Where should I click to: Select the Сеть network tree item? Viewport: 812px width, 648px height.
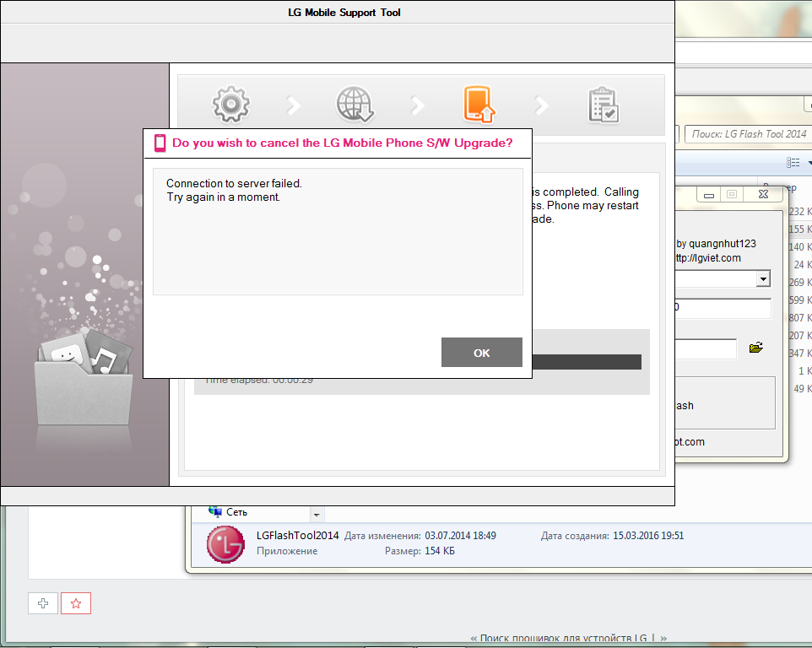tap(236, 512)
